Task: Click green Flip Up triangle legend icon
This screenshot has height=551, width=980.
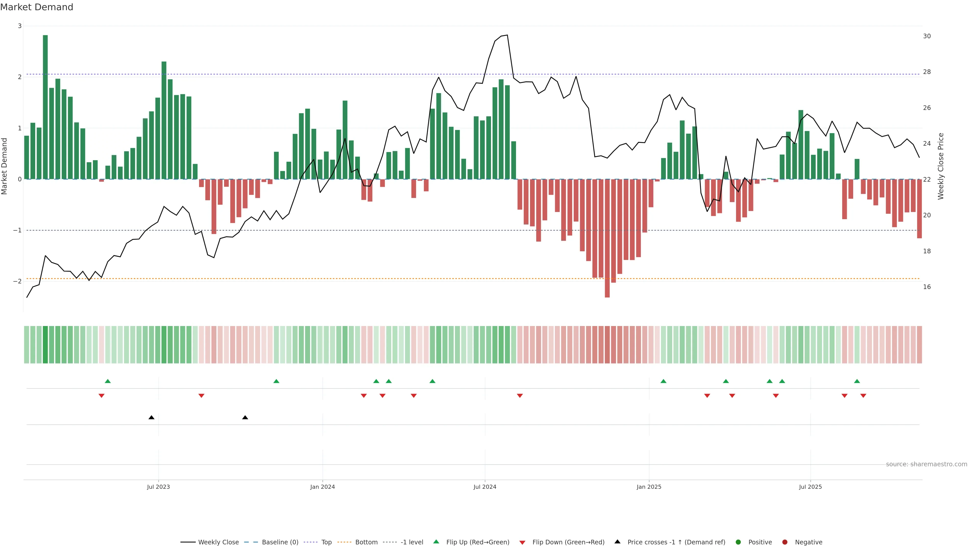Action: [436, 542]
